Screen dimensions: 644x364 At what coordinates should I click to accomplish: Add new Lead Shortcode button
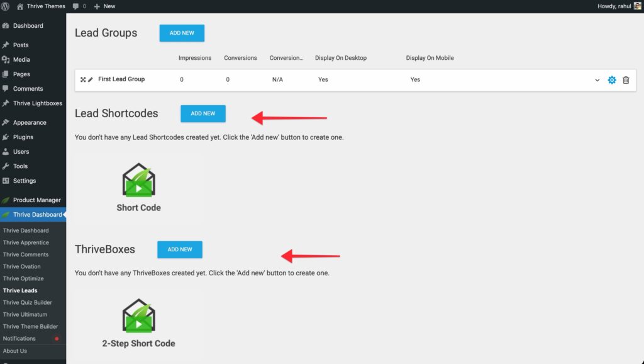point(203,113)
